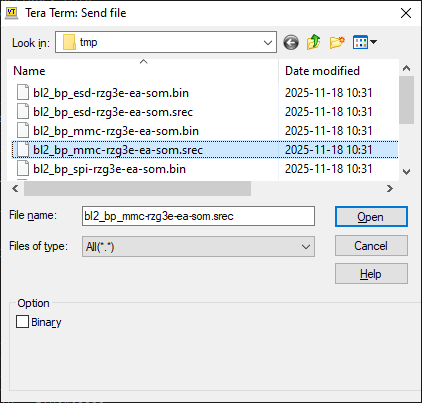This screenshot has width=422, height=403.
Task: Click the horizontal scrollbar thumb
Action: [x=137, y=188]
